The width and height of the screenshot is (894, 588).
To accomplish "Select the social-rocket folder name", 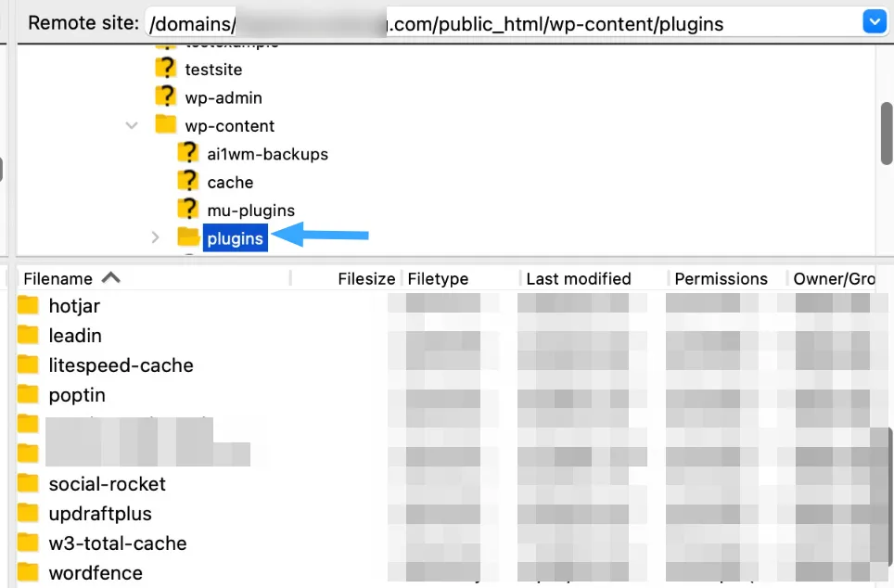I will click(x=108, y=484).
